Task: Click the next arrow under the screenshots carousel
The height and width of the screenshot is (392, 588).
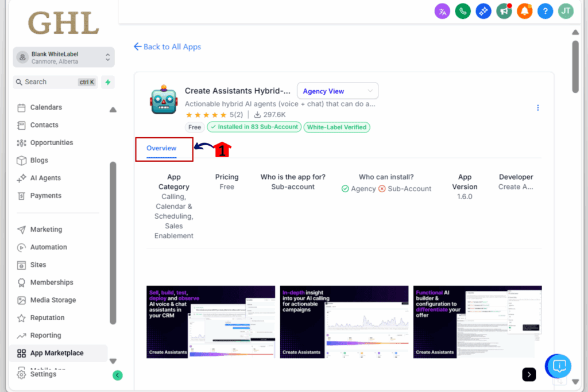Action: click(529, 374)
